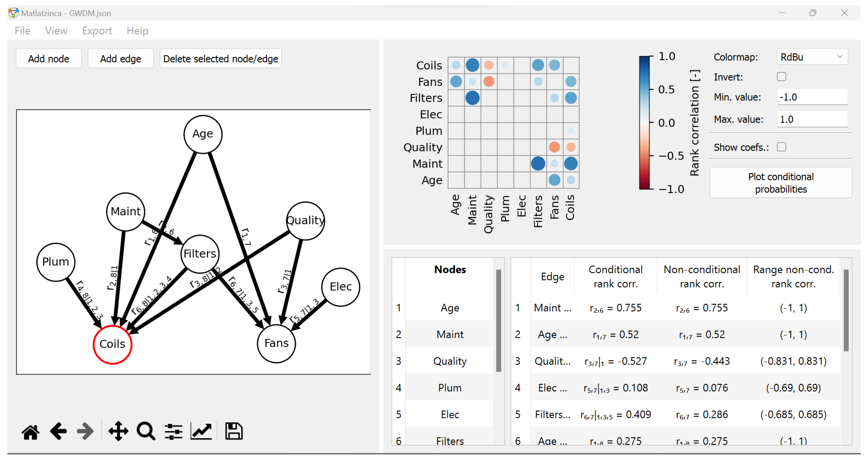Enable the Invert colormap checkbox
The image size is (868, 461).
tap(781, 77)
